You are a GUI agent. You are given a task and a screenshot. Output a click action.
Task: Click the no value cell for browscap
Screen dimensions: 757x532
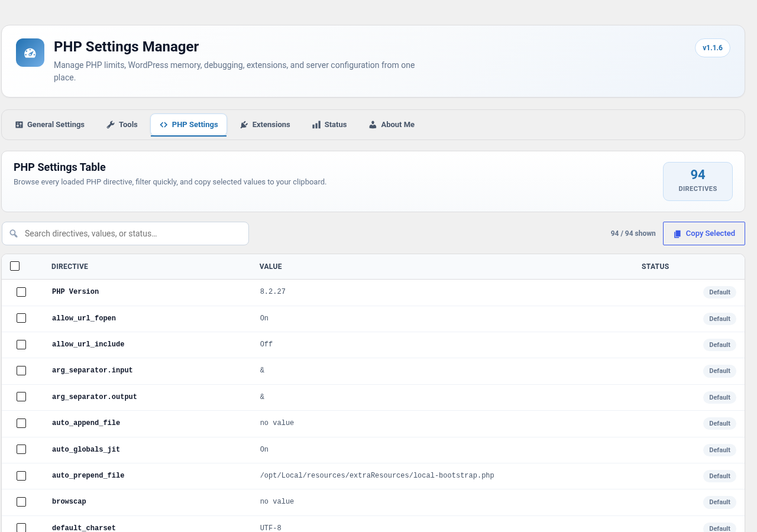click(x=277, y=502)
